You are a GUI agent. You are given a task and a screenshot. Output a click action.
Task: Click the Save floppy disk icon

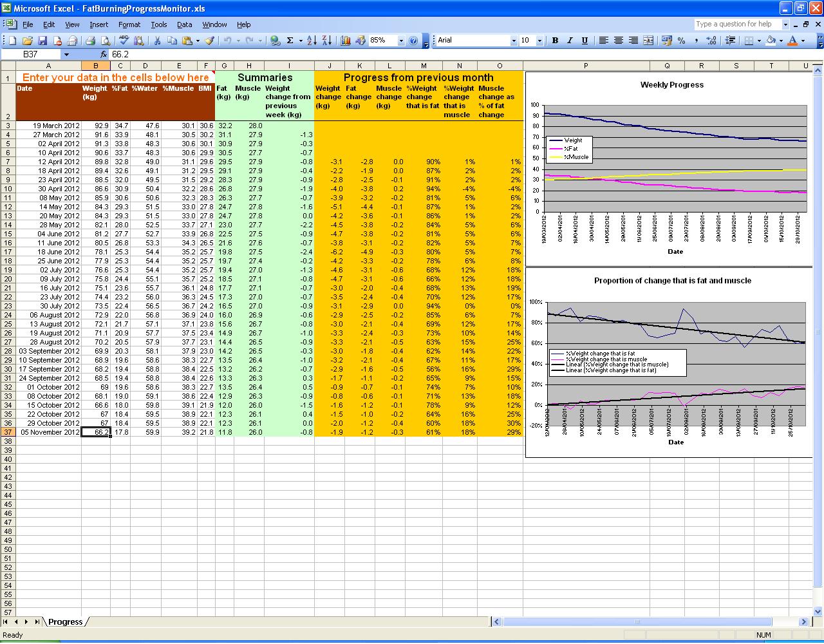point(42,41)
